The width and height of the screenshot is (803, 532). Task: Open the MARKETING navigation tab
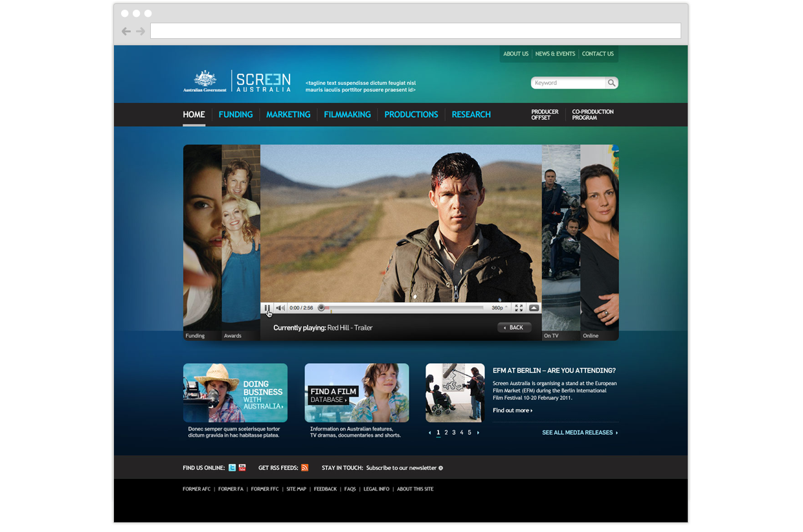288,115
